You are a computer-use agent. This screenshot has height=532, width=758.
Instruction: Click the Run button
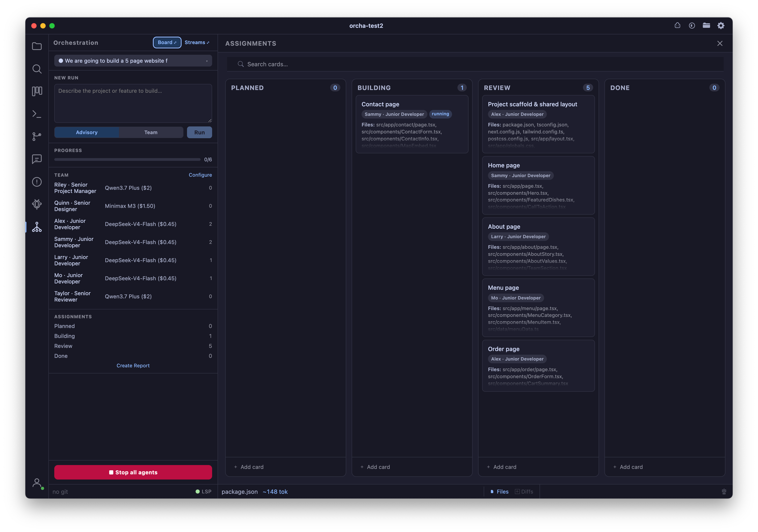[199, 132]
